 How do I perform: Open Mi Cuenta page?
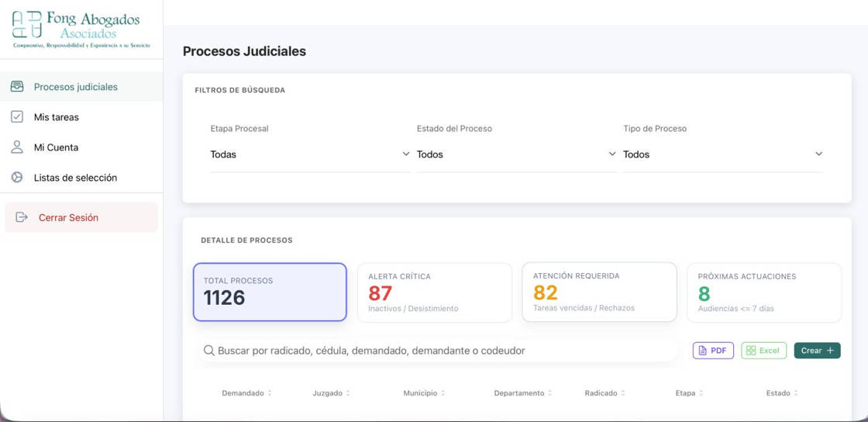[x=81, y=148]
